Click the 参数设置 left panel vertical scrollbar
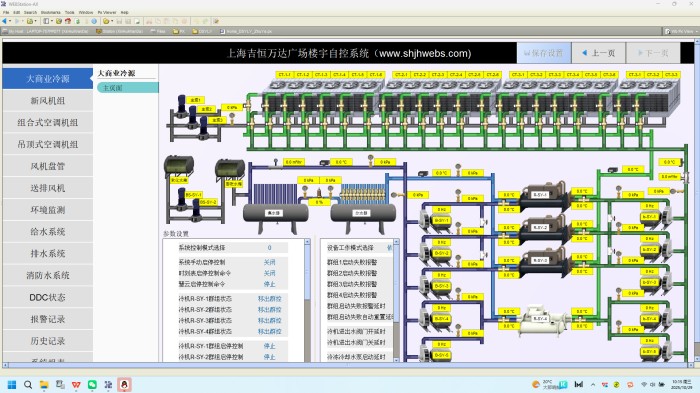 tap(307, 300)
